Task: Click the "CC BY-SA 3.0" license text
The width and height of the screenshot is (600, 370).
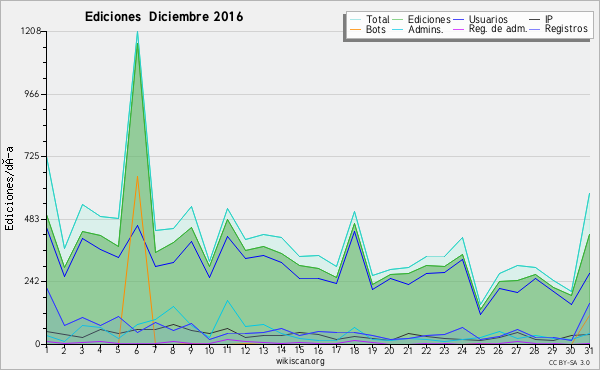Action: (x=569, y=362)
